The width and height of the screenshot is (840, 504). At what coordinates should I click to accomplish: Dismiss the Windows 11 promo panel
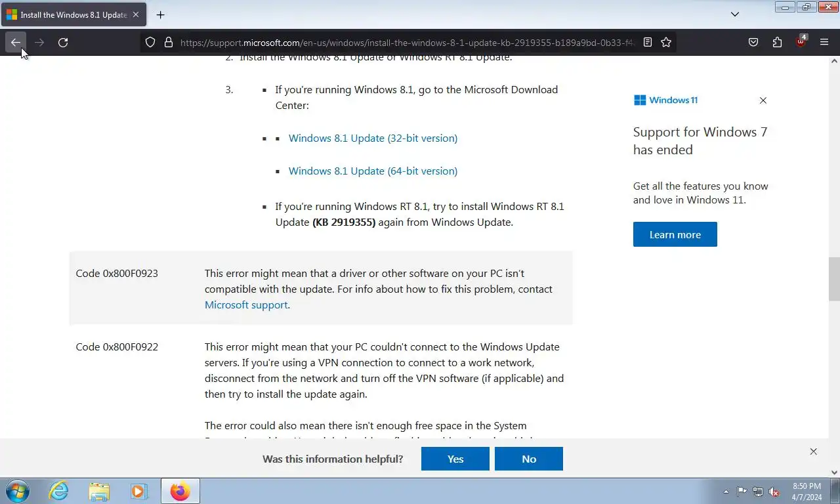tap(763, 100)
